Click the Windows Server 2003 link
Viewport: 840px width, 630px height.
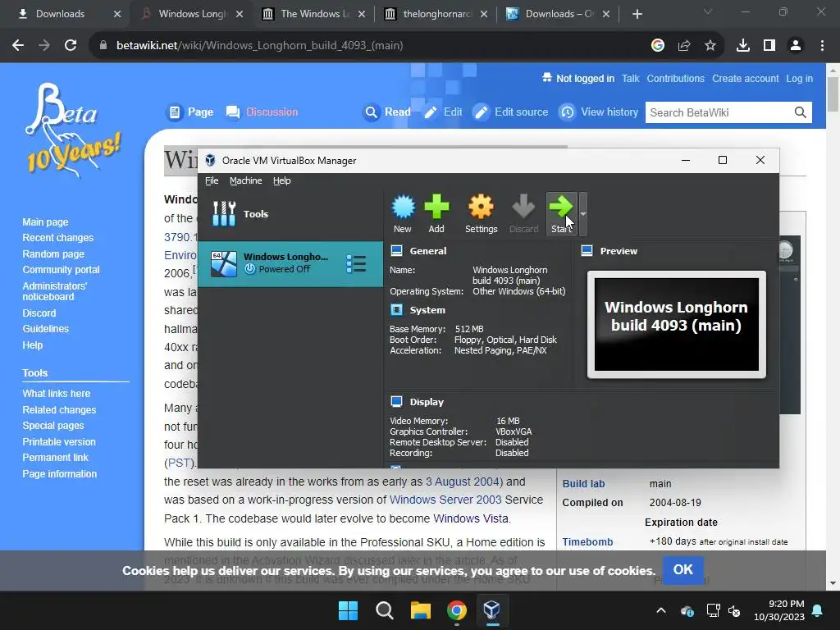pos(445,500)
